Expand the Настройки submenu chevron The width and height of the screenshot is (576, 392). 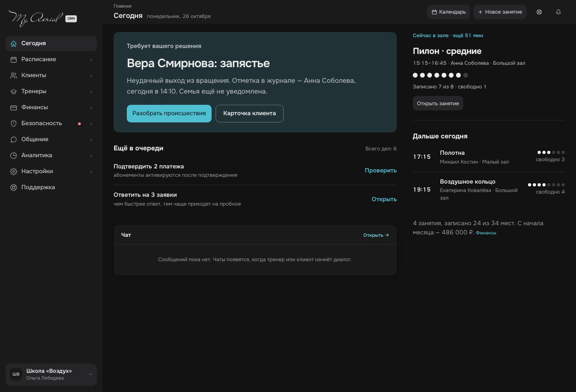91,172
